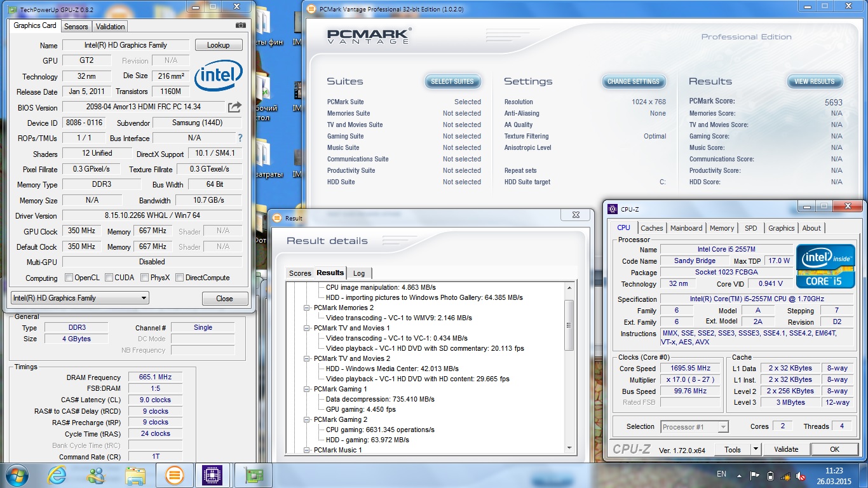Click VIEW RESULTS in PCMark Vantage
This screenshot has width=868, height=488.
(815, 81)
